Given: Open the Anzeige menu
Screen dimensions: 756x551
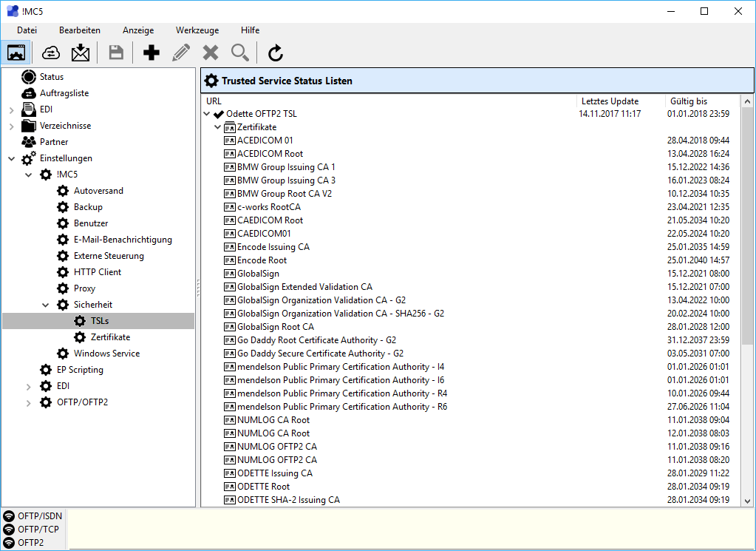Looking at the screenshot, I should [138, 30].
